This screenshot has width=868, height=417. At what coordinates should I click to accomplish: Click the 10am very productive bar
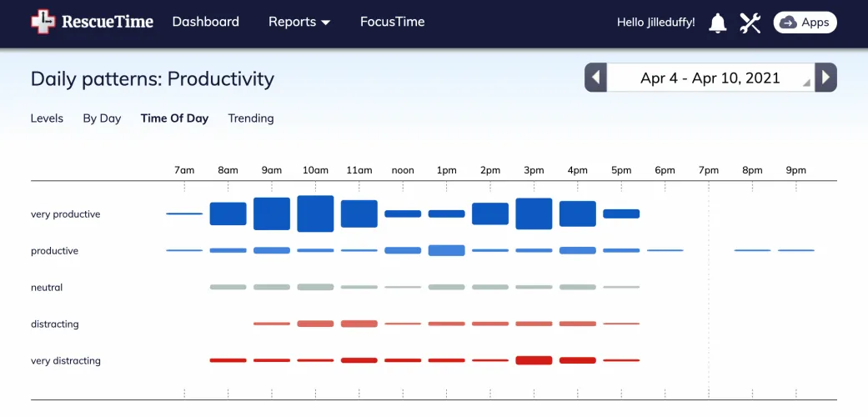tap(315, 214)
